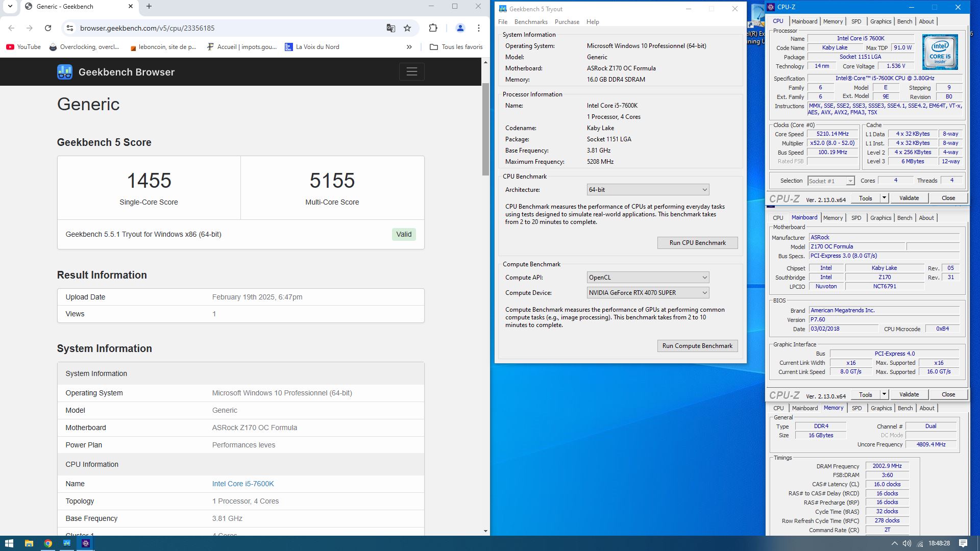Close the Generic - Geekbench tab
980x551 pixels.
tap(131, 6)
